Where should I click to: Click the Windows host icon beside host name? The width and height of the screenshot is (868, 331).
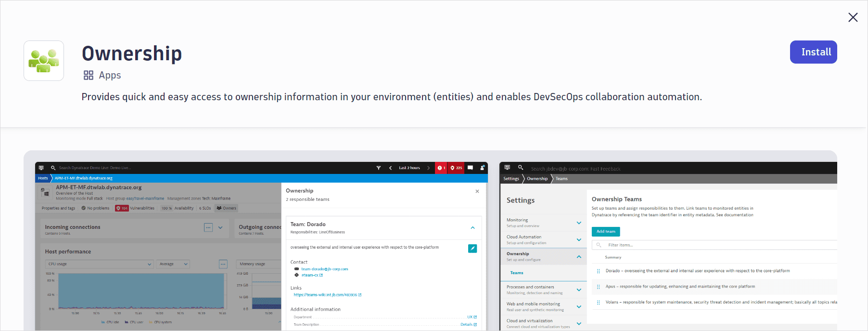tap(45, 193)
